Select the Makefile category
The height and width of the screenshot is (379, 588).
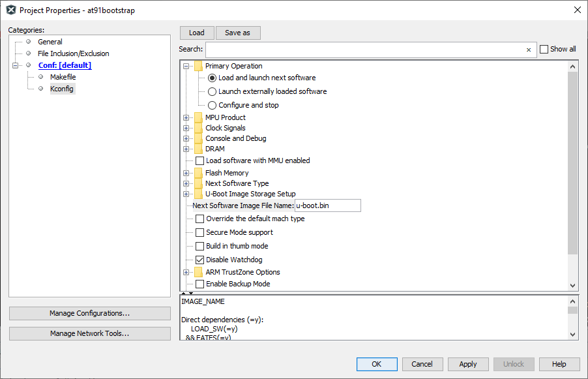63,77
